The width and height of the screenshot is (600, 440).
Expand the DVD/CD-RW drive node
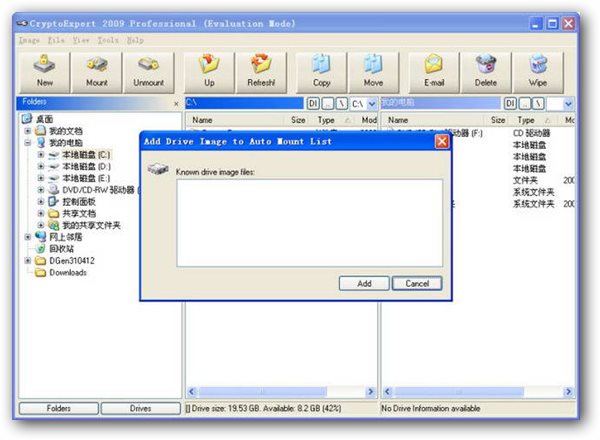pyautogui.click(x=41, y=190)
